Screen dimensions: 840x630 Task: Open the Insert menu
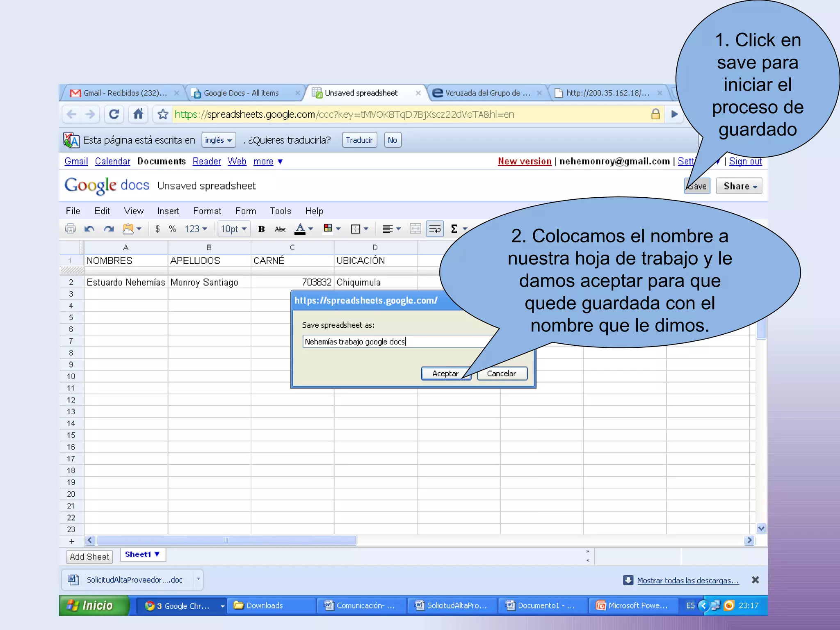168,211
